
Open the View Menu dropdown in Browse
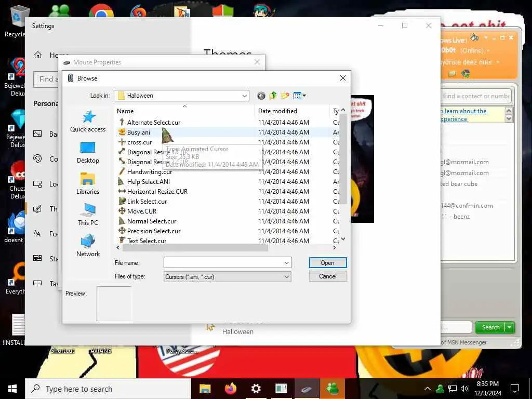(300, 96)
